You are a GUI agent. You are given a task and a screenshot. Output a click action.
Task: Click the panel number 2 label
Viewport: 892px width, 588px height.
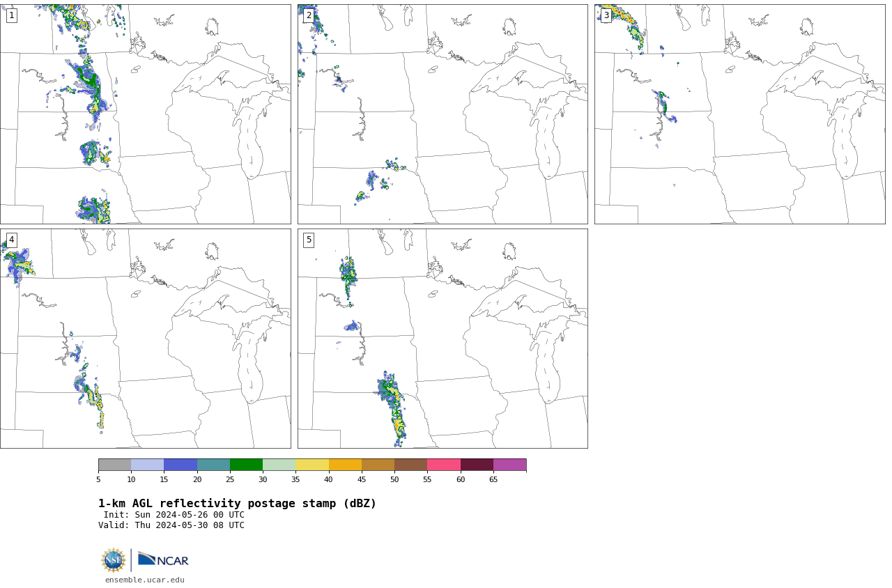309,15
